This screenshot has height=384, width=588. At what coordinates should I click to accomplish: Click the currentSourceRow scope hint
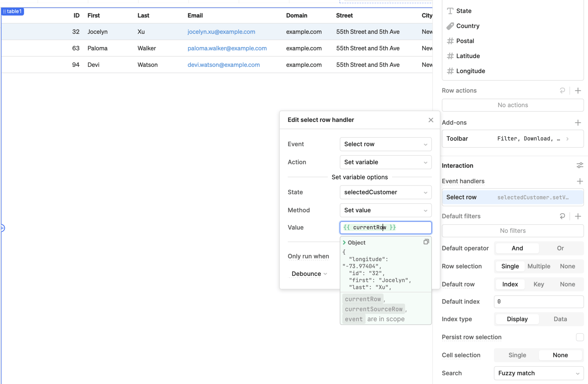[x=374, y=309]
